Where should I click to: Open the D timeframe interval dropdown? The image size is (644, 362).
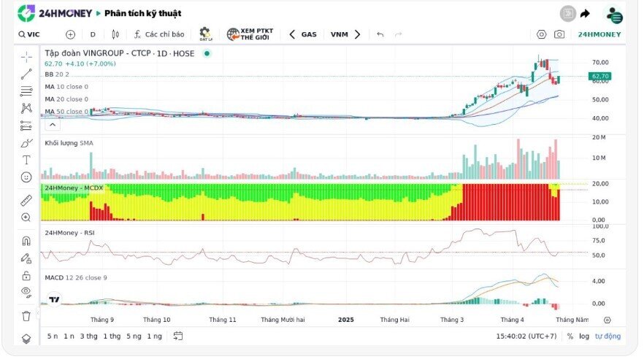(93, 34)
